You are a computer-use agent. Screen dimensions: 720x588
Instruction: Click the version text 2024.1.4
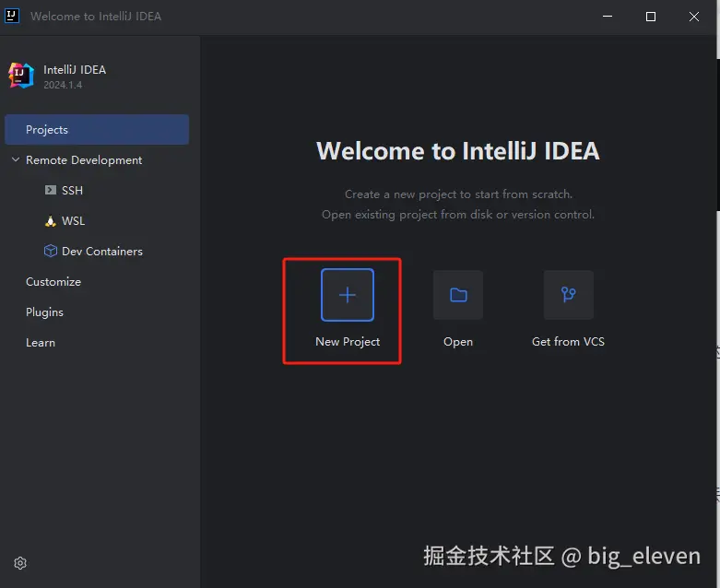click(x=63, y=85)
